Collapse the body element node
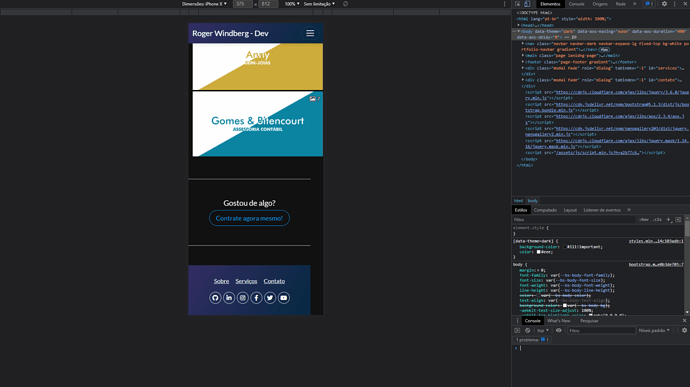The height and width of the screenshot is (387, 690). [519, 31]
